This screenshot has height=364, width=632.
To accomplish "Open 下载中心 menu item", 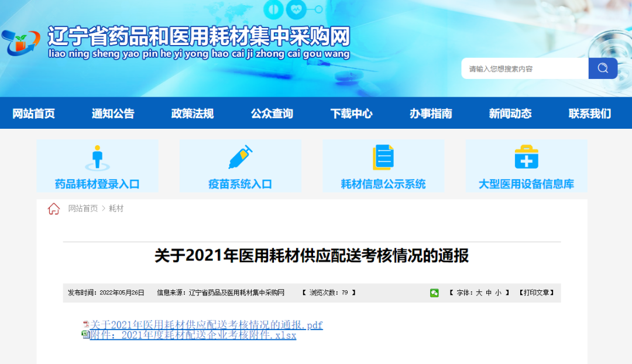I will pos(351,114).
